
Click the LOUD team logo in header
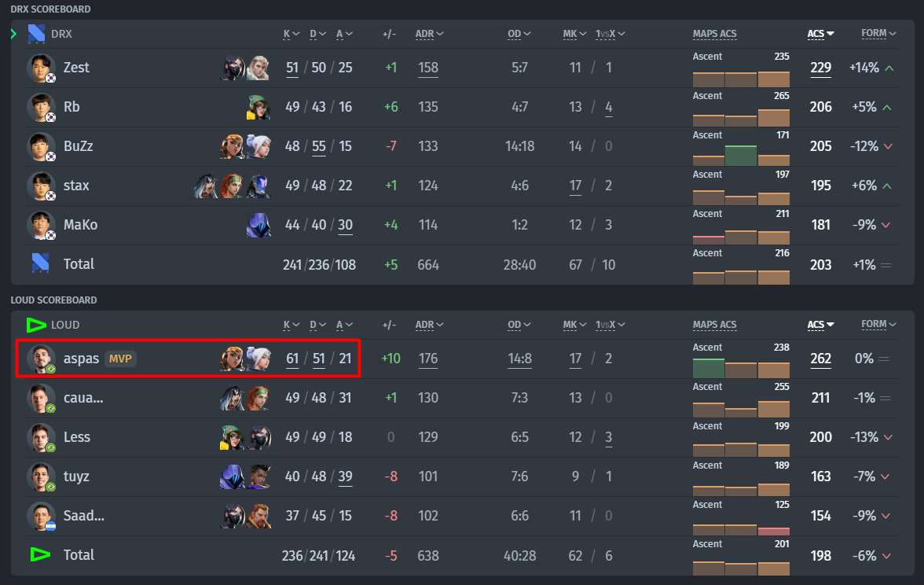[36, 325]
